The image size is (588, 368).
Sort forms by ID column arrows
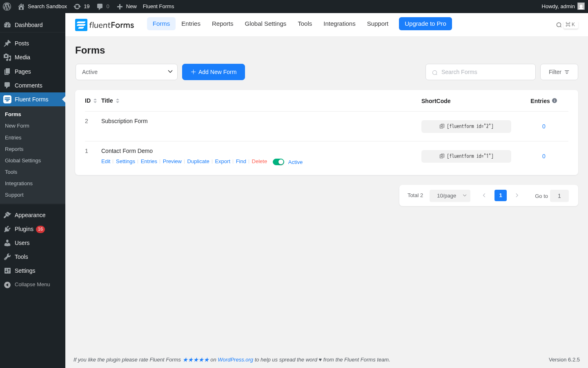coord(95,101)
